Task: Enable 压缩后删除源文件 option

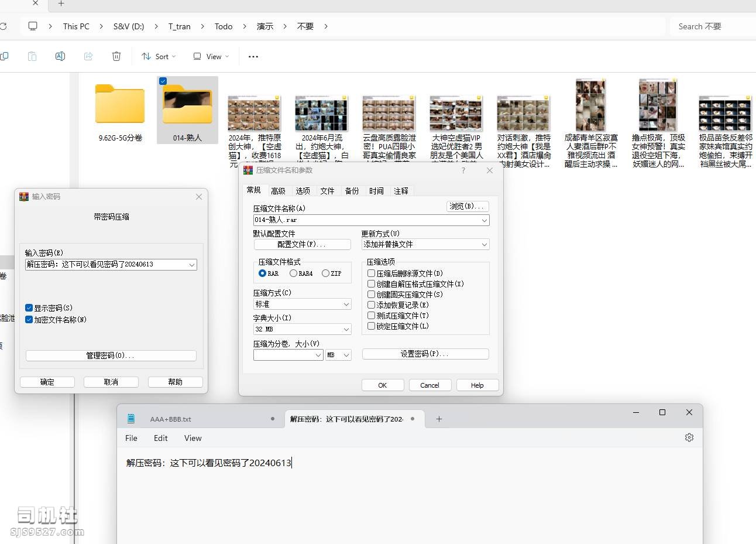Action: 371,273
